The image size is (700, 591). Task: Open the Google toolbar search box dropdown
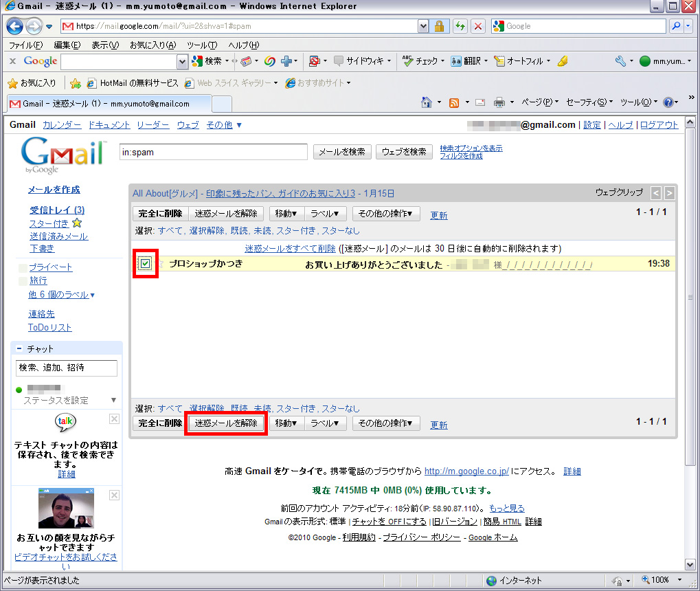(x=182, y=62)
